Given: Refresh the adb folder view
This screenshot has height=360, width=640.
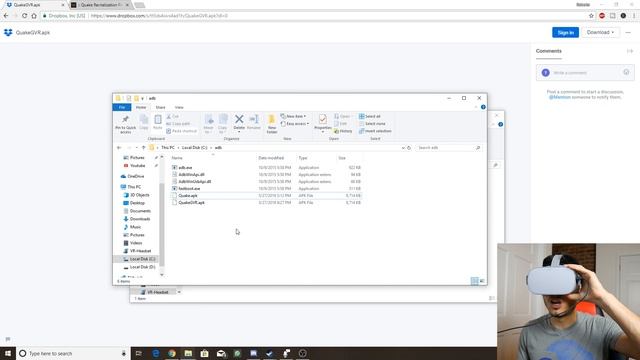Looking at the screenshot, I should point(409,148).
